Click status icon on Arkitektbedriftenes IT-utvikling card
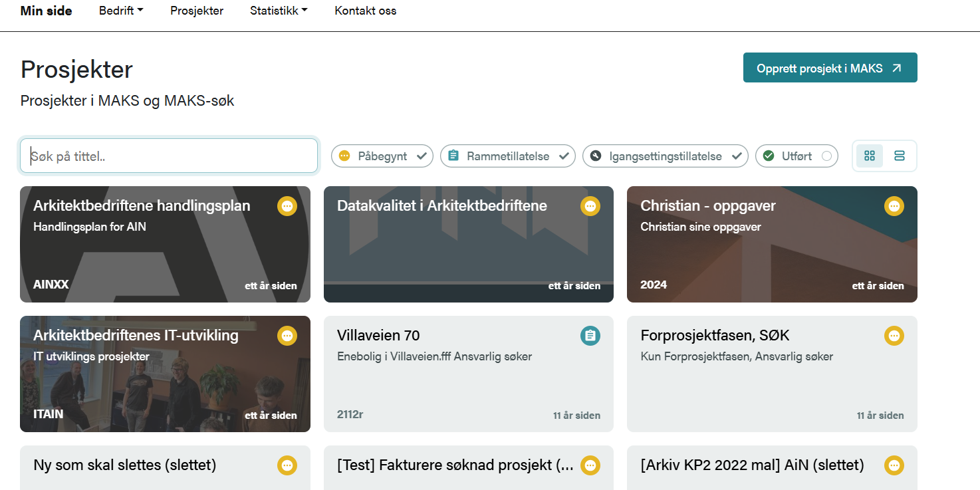Screen dimensions: 980x490 point(287,336)
